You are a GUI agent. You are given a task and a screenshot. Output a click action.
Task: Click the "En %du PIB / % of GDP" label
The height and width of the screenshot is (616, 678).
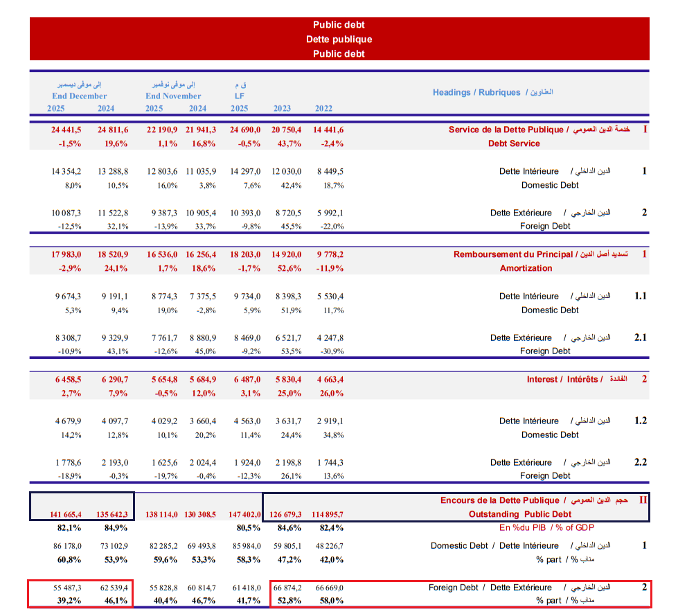pos(547,528)
